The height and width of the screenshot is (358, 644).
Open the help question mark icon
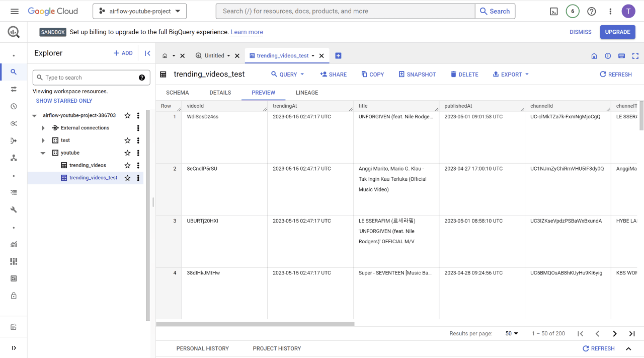pos(592,11)
